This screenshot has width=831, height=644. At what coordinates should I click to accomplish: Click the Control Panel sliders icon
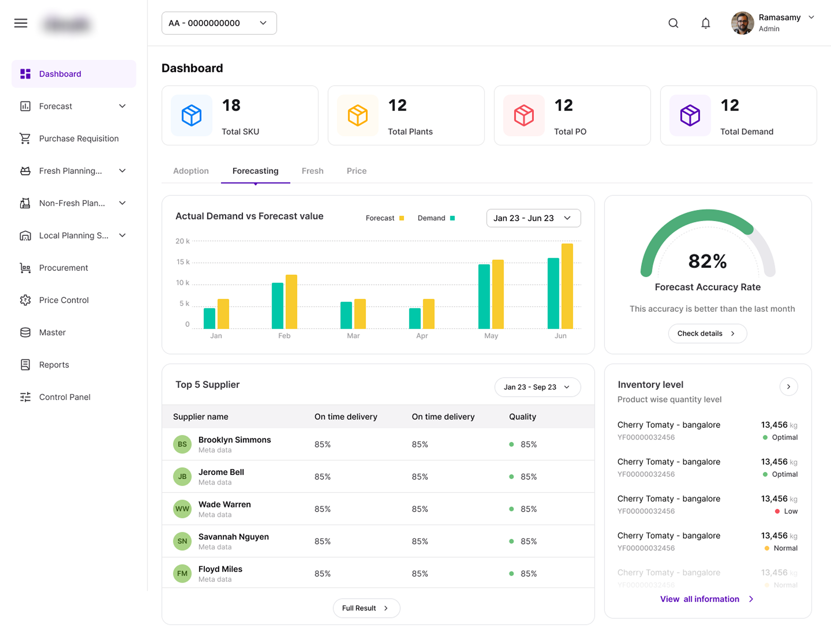(x=26, y=397)
